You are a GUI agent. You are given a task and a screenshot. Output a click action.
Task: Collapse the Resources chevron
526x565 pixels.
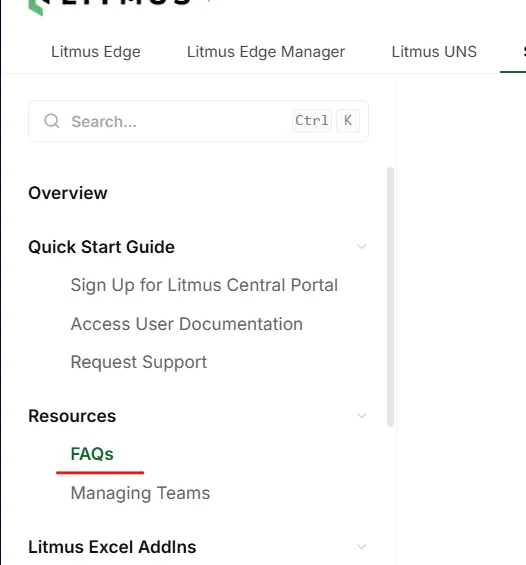tap(361, 416)
